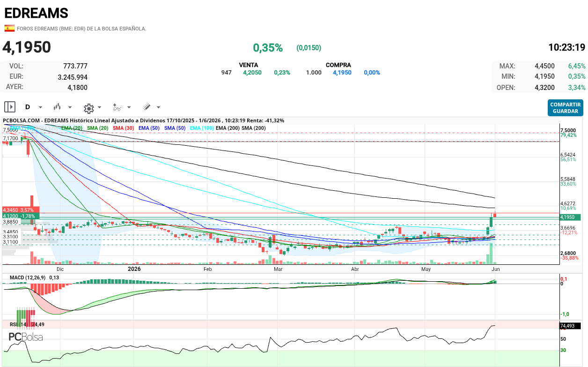Click the black 74,493 RSI axis tag

[570, 326]
